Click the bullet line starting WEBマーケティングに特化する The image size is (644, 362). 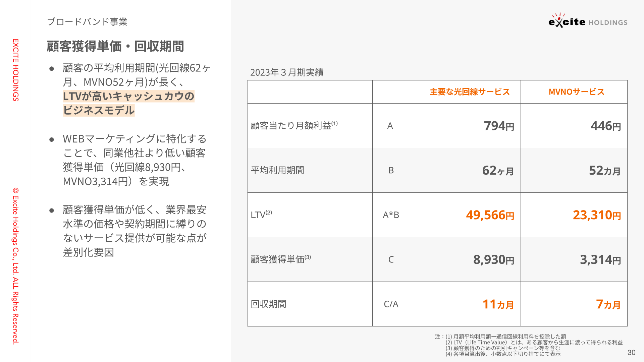135,138
